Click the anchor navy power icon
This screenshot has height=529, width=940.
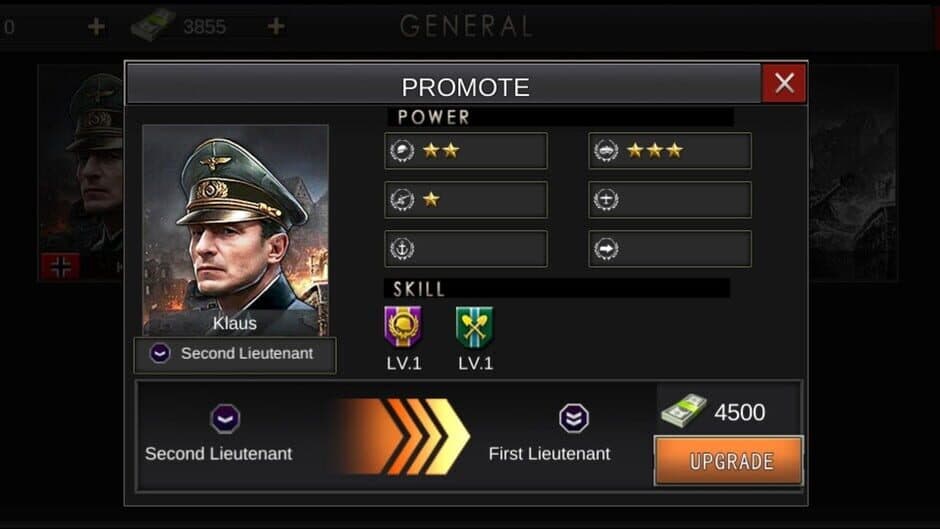[x=401, y=249]
